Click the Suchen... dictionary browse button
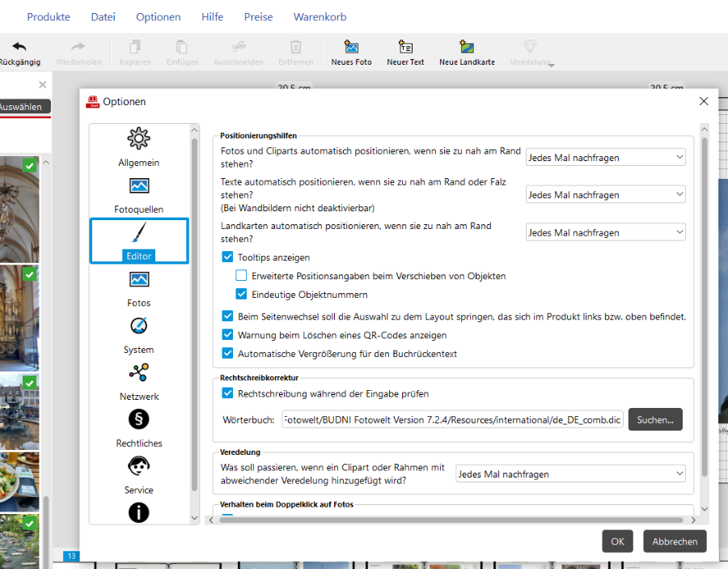728x569 pixels. 655,419
